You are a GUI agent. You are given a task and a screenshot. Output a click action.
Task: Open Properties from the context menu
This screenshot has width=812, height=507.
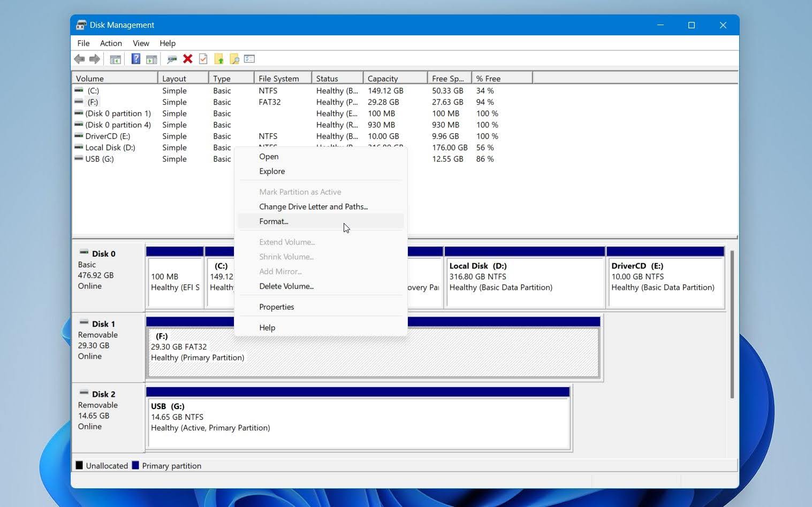[321, 307]
